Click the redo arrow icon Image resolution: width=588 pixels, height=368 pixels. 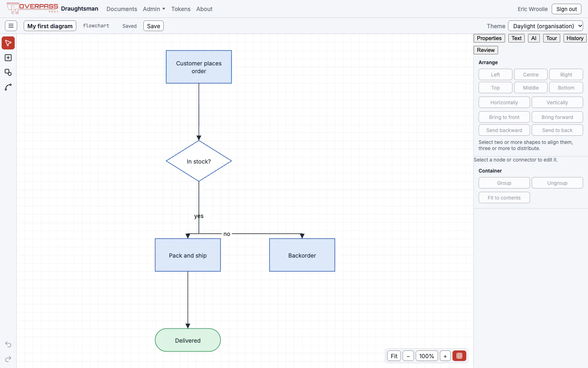tap(8, 359)
